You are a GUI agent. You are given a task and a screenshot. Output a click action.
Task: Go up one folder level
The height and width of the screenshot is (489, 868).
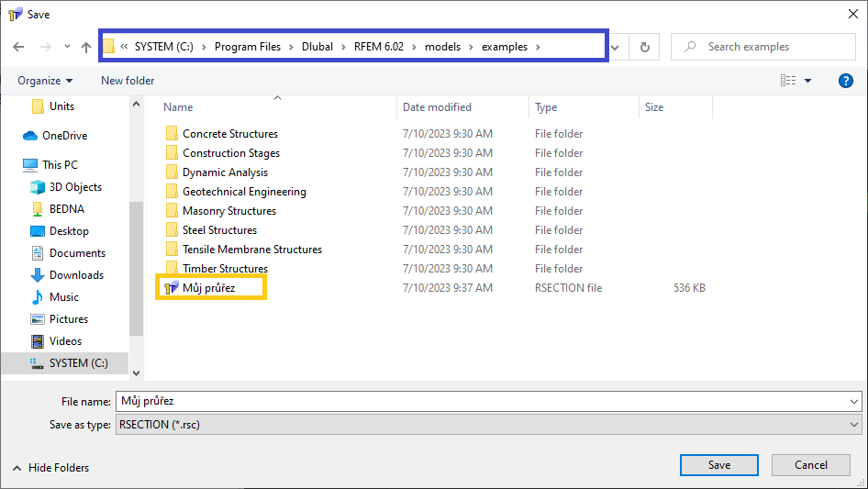(x=86, y=47)
